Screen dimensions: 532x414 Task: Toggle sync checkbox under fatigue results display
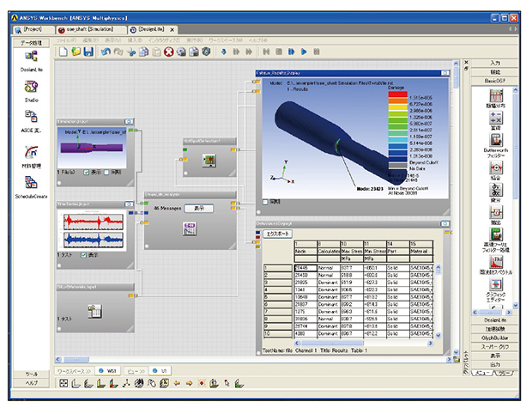(265, 202)
